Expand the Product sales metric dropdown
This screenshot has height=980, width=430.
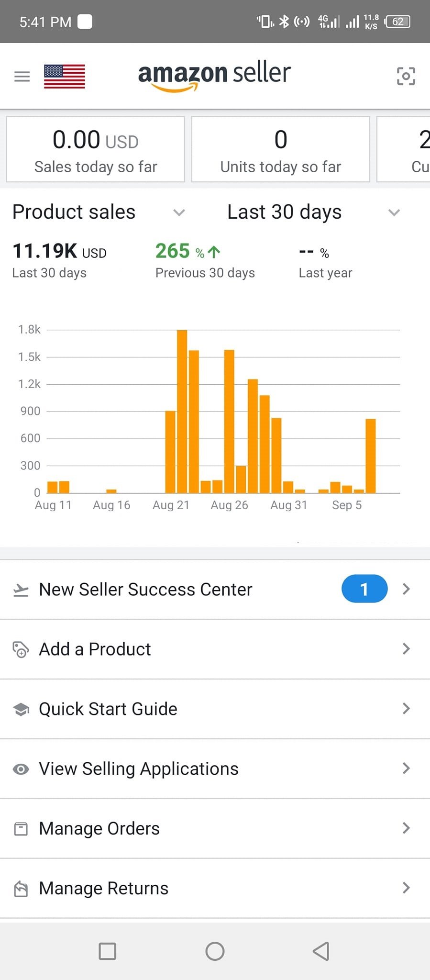pos(179,212)
